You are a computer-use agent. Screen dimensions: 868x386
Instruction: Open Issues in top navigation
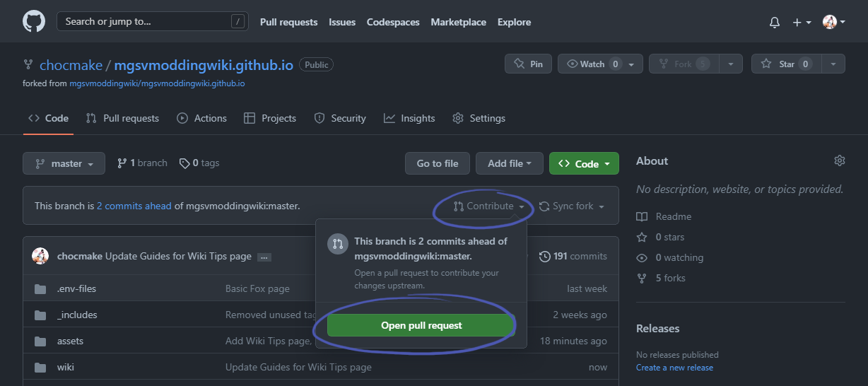click(342, 22)
